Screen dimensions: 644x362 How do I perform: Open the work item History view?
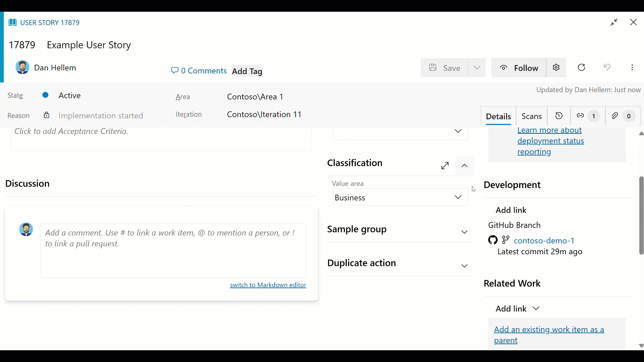[x=558, y=116]
